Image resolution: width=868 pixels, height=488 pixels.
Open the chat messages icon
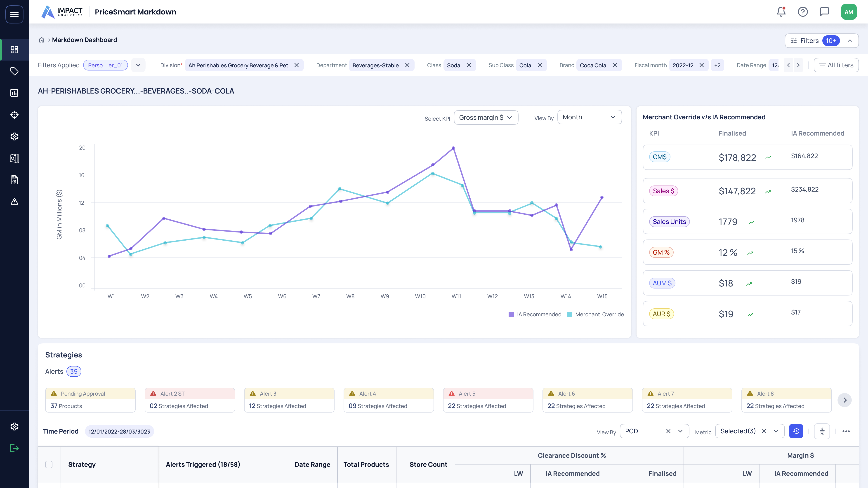pyautogui.click(x=824, y=12)
